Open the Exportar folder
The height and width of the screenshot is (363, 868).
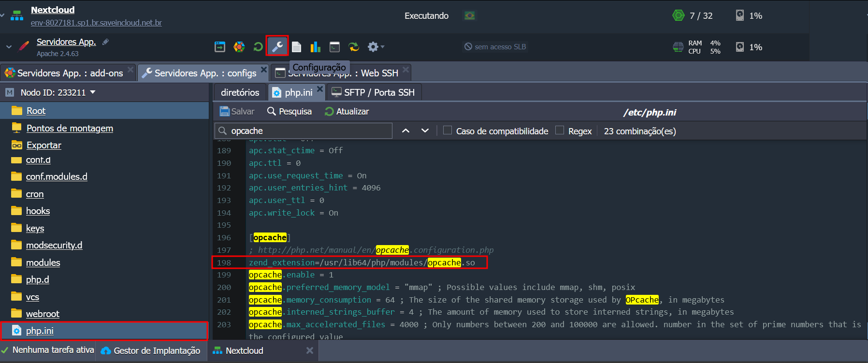43,145
